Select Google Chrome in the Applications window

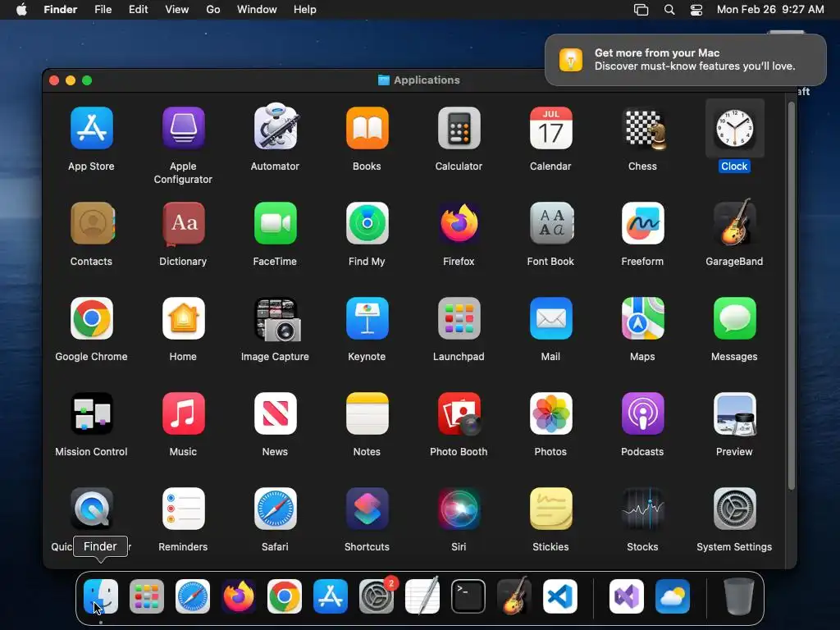[92, 318]
